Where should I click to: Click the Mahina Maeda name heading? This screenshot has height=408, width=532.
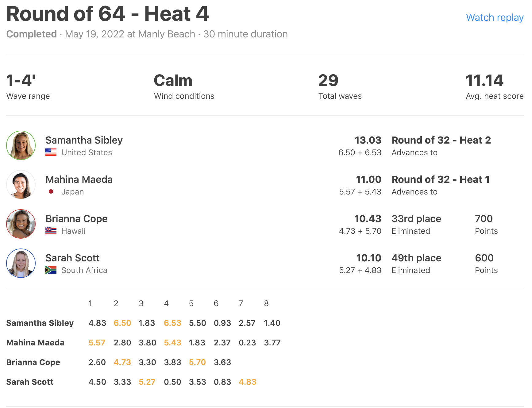pyautogui.click(x=79, y=179)
